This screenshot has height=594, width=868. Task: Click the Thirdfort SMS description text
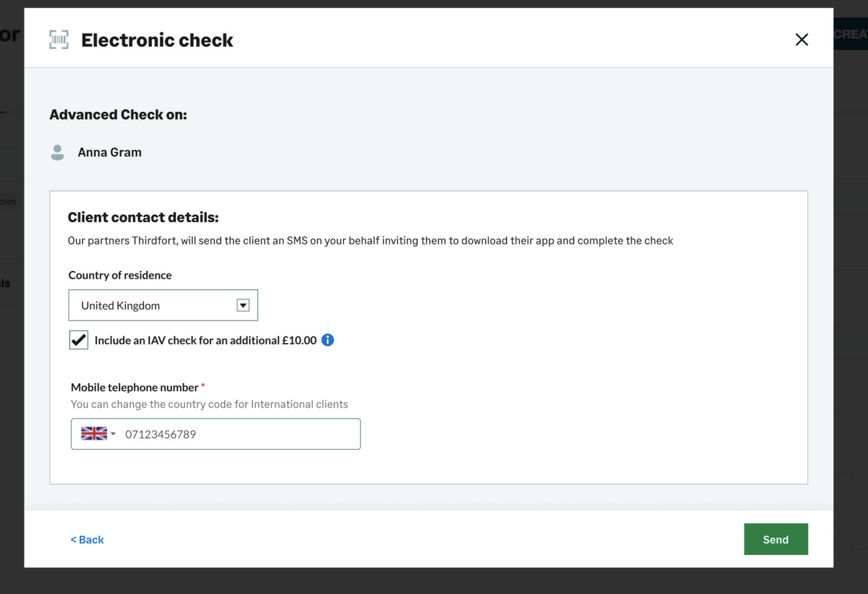[370, 241]
